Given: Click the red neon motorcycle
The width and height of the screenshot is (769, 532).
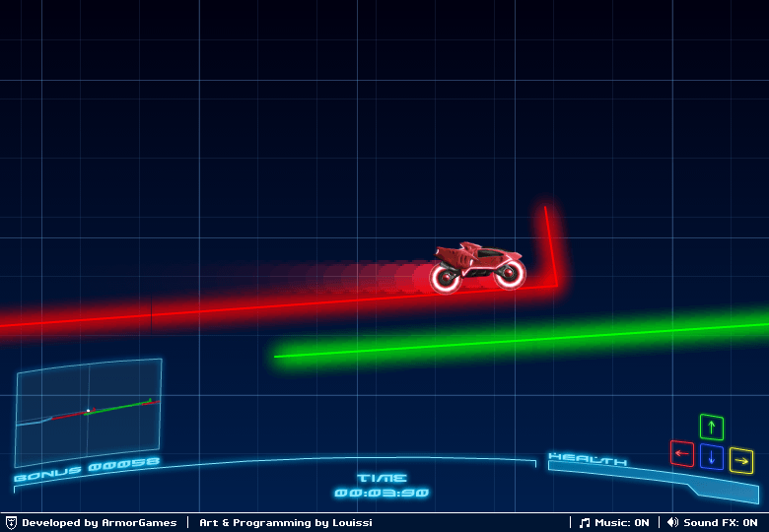Looking at the screenshot, I should click(478, 267).
